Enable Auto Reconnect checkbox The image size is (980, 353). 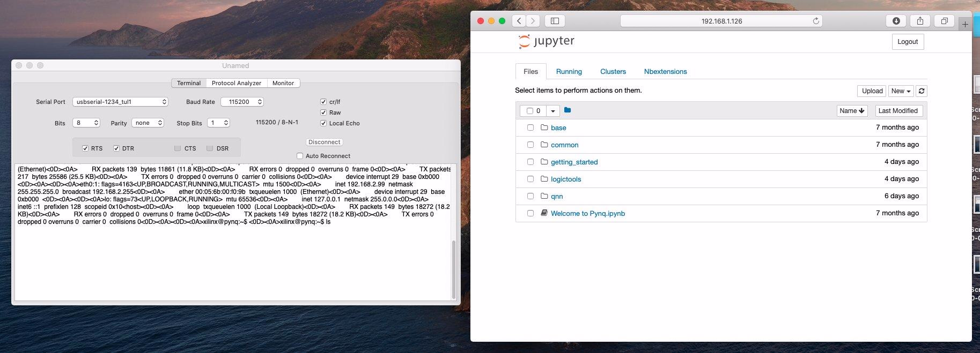pyautogui.click(x=300, y=156)
